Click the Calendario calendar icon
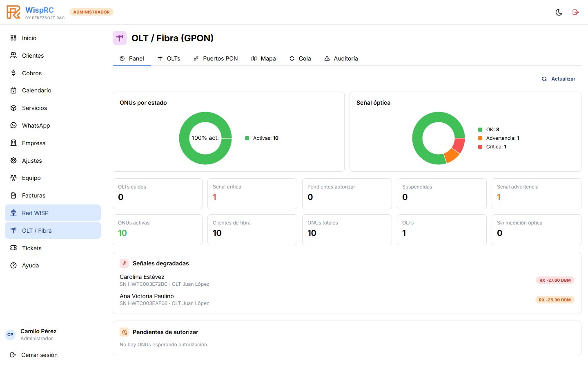This screenshot has height=368, width=588. (13, 90)
